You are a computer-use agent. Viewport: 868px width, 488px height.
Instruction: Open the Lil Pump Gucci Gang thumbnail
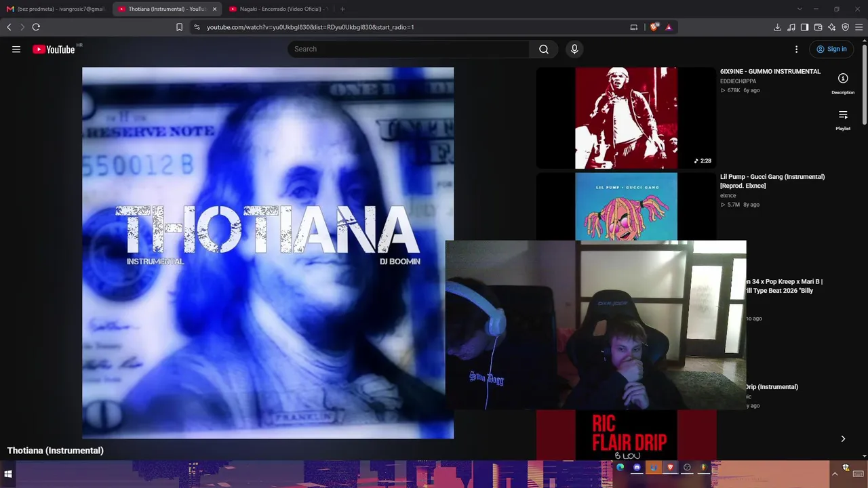point(626,206)
